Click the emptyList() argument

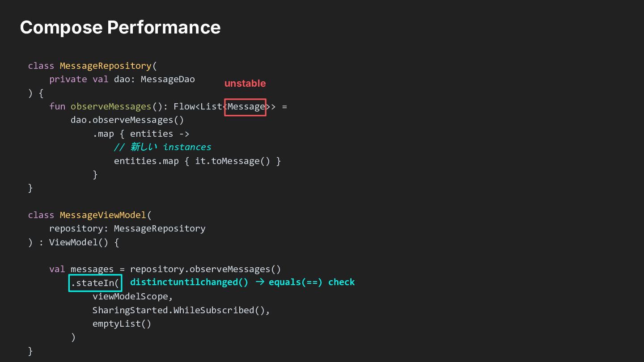click(122, 324)
